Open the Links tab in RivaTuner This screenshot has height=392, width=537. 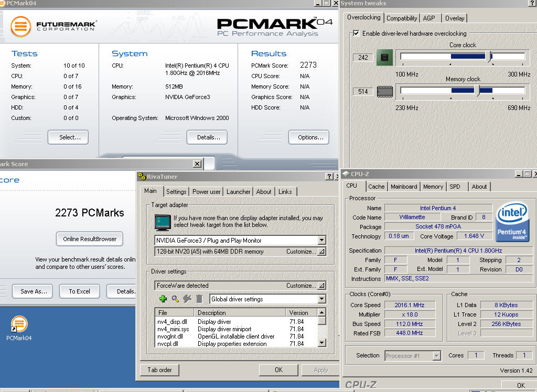pyautogui.click(x=285, y=192)
